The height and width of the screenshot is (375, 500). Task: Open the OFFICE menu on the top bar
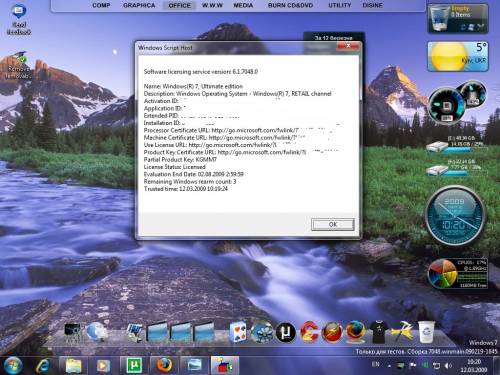pyautogui.click(x=179, y=5)
